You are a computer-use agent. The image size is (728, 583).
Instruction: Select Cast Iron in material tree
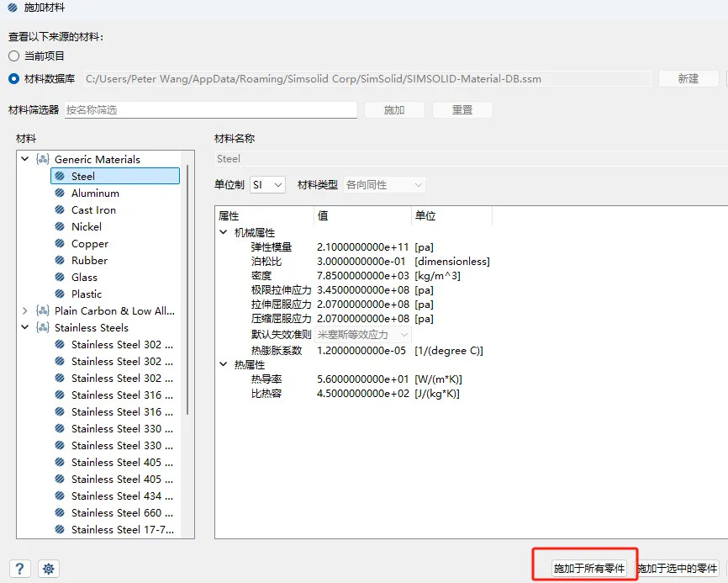click(x=93, y=209)
